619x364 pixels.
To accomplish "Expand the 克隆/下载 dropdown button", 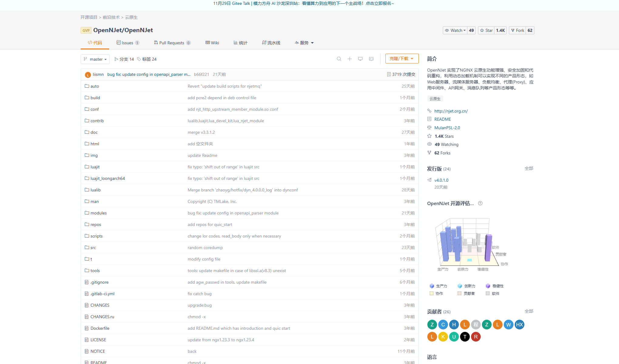I will coord(402,59).
